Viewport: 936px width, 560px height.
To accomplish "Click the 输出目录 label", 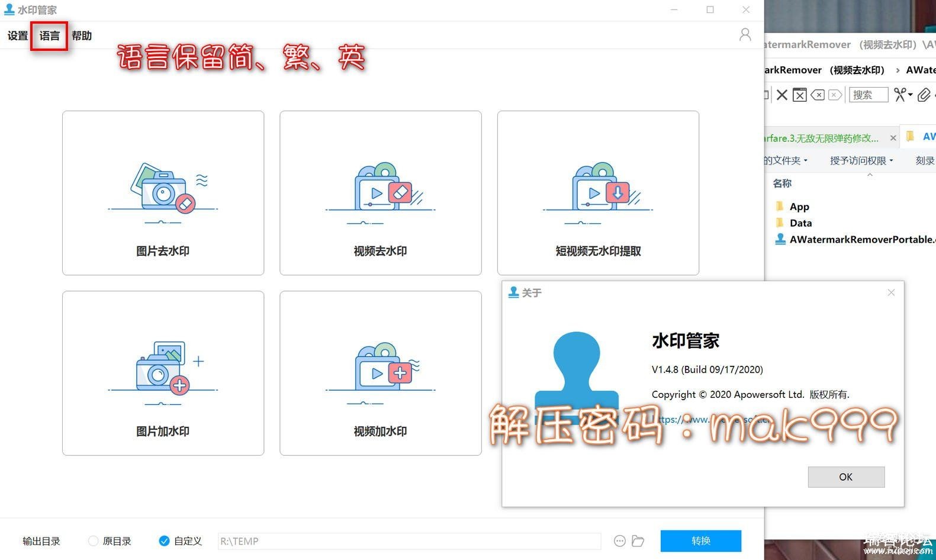I will point(41,541).
